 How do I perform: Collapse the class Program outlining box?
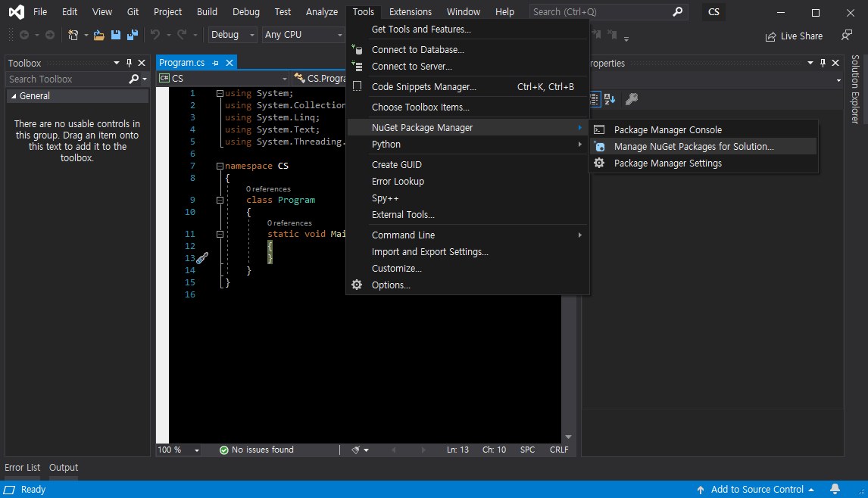coord(220,201)
